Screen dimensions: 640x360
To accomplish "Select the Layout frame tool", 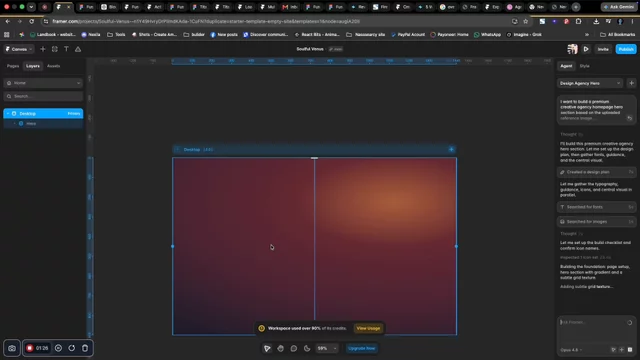I will click(54, 49).
